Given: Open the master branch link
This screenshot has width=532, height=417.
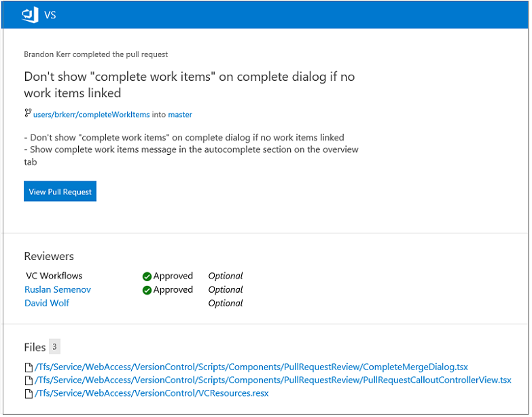Looking at the screenshot, I should point(180,115).
